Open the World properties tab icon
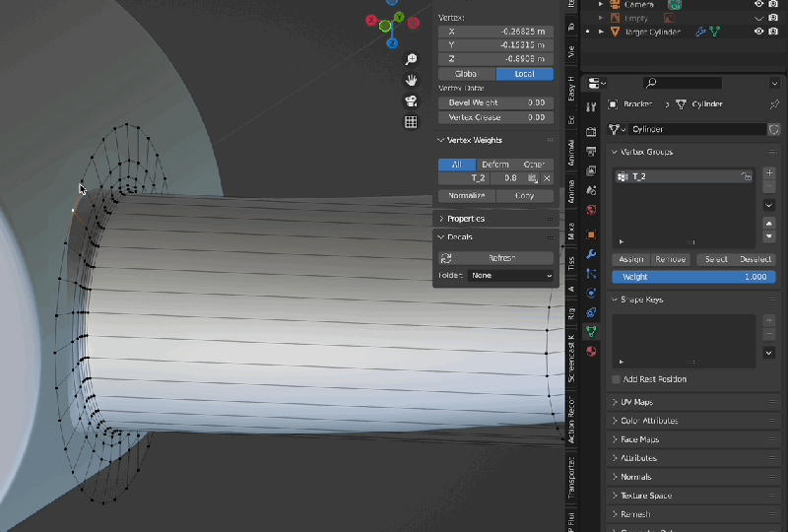The width and height of the screenshot is (788, 532). 591,210
